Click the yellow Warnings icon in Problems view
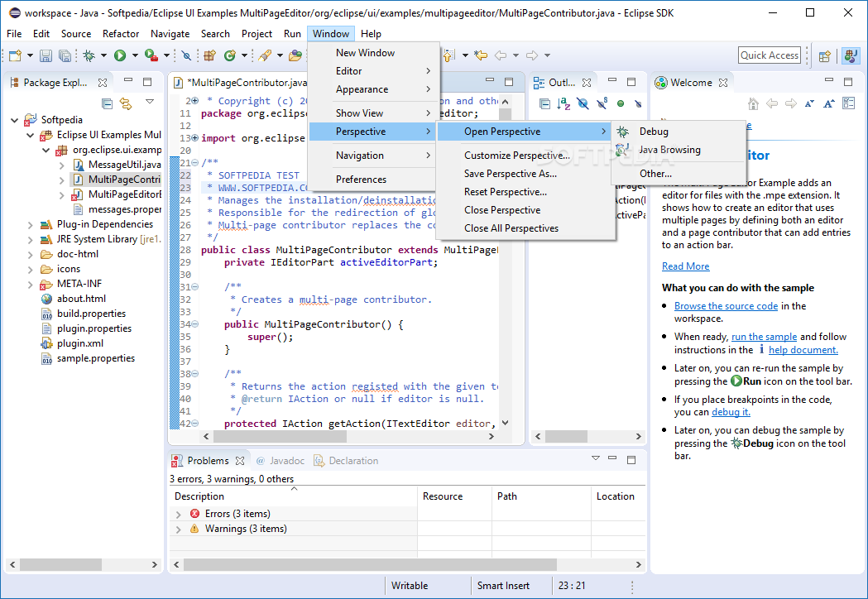The image size is (868, 599). pyautogui.click(x=194, y=529)
